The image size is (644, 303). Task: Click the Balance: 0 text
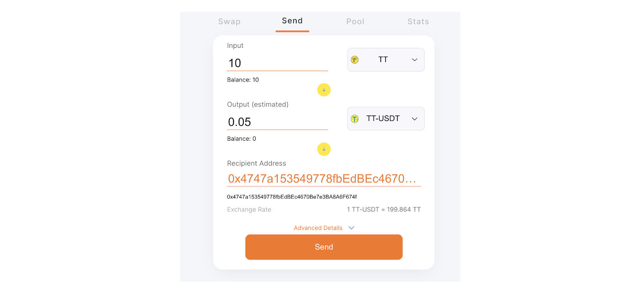(242, 139)
